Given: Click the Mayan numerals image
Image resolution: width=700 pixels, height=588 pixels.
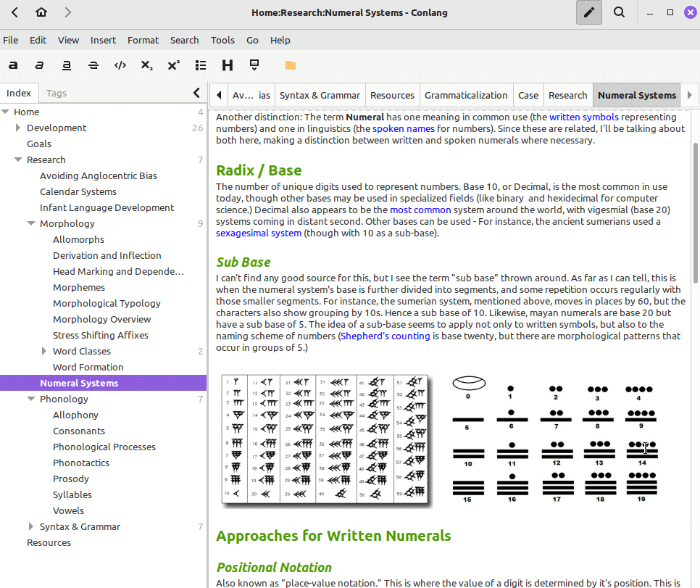Looking at the screenshot, I should pyautogui.click(x=556, y=440).
